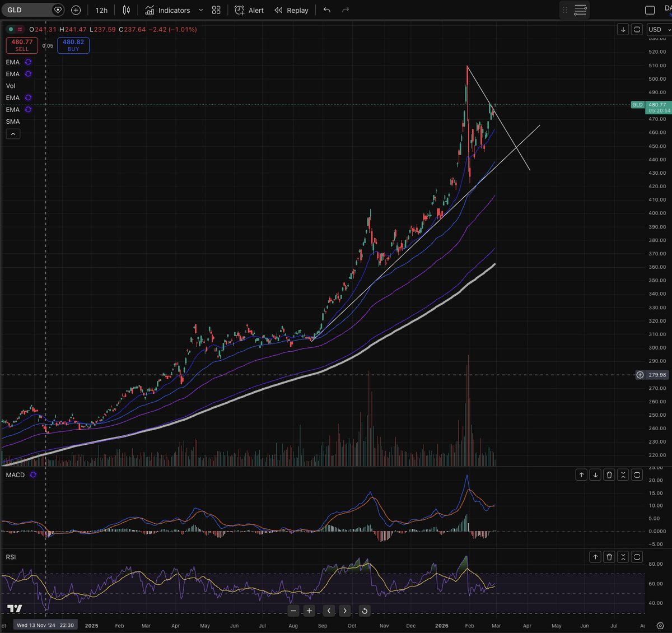Add a comparison symbol with the plus icon
Image resolution: width=672 pixels, height=633 pixels.
point(76,10)
